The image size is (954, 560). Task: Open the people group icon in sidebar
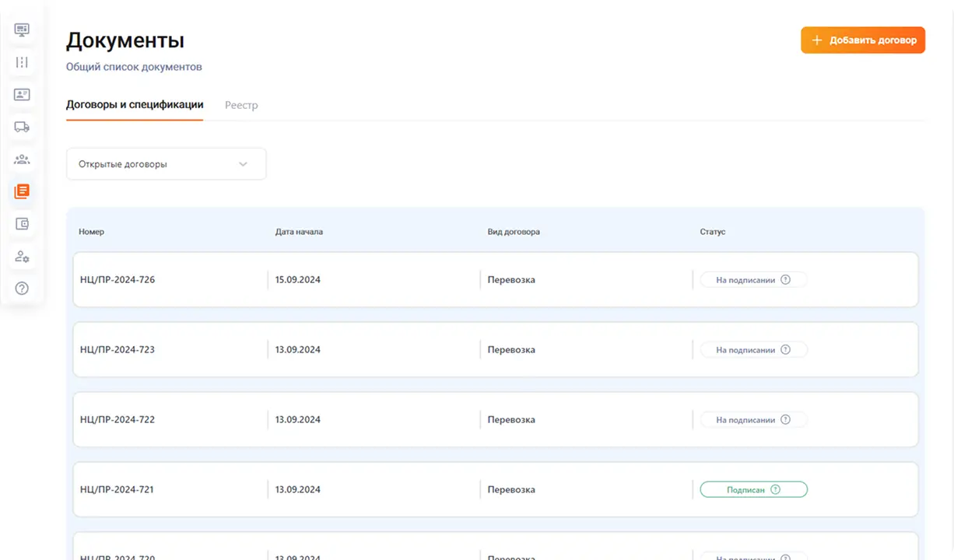(22, 159)
